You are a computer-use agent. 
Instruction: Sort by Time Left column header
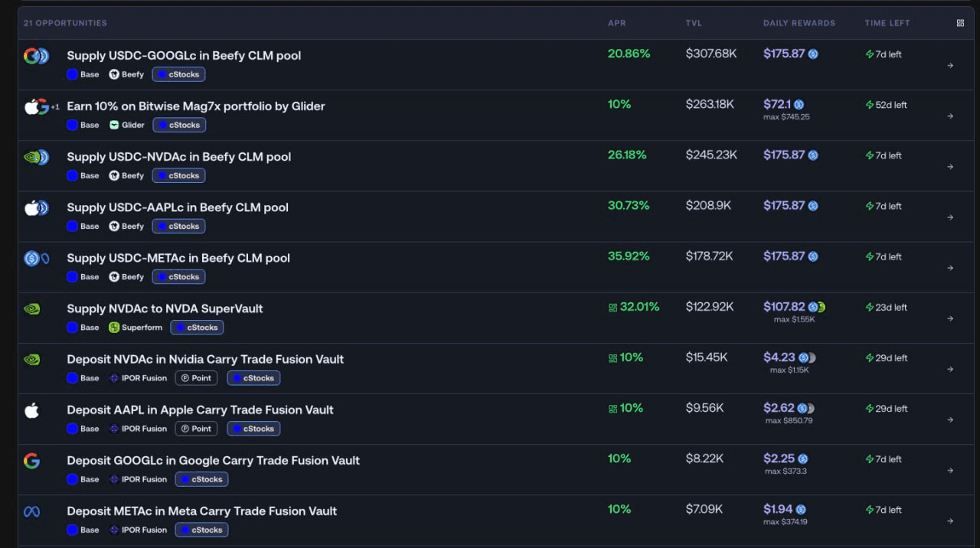click(887, 23)
